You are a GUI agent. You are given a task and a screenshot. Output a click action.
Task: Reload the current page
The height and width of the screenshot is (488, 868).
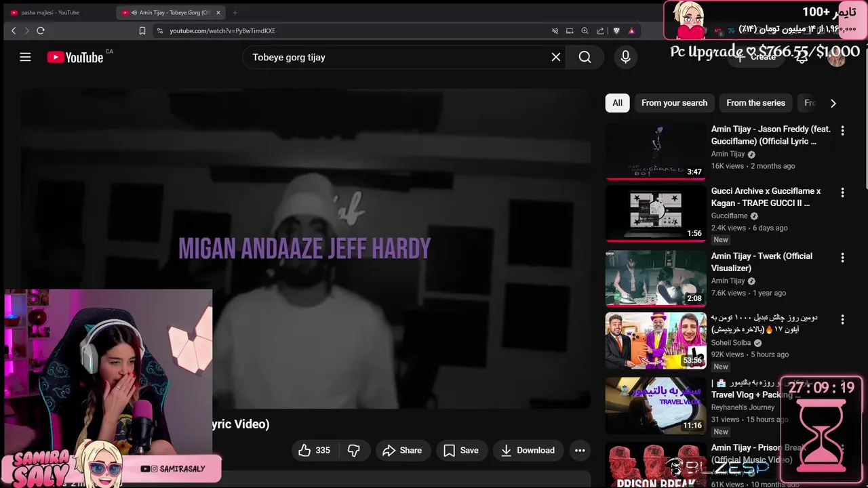click(x=41, y=30)
